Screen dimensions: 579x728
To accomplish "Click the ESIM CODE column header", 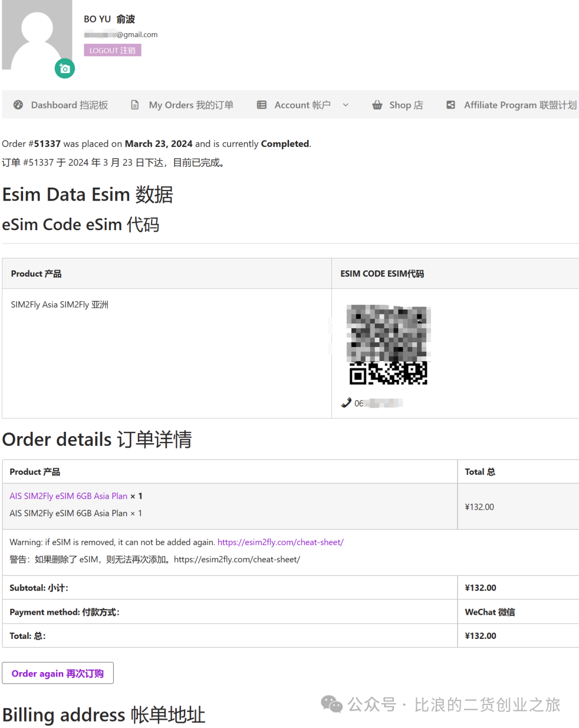I will pos(382,274).
